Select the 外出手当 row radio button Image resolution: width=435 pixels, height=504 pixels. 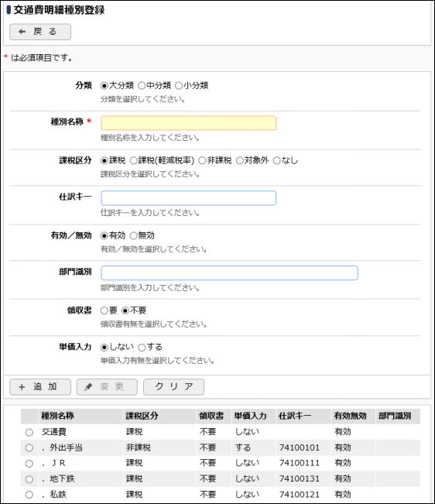coord(29,447)
